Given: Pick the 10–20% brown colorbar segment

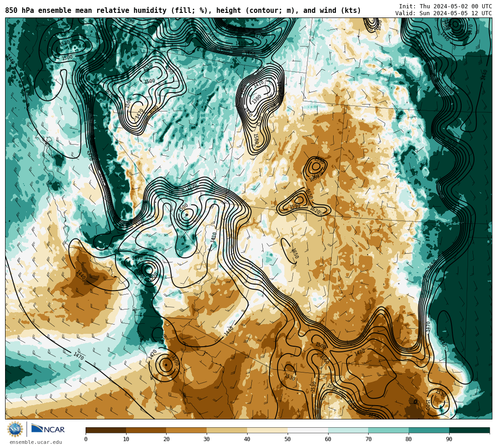Looking at the screenshot, I should [146, 430].
